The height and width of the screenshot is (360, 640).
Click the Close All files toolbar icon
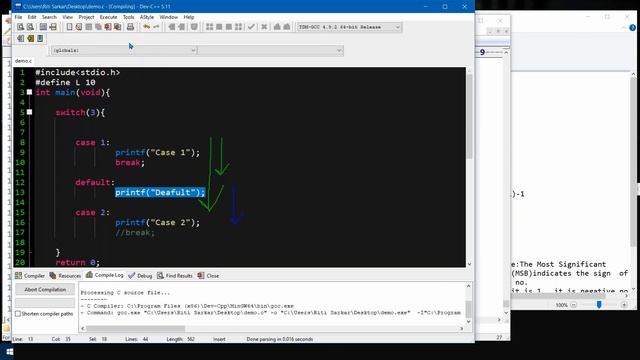118,27
